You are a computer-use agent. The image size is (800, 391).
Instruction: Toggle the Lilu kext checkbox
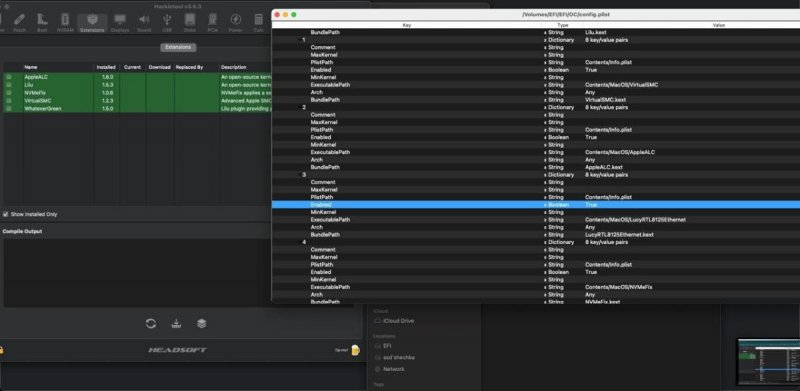(x=9, y=85)
